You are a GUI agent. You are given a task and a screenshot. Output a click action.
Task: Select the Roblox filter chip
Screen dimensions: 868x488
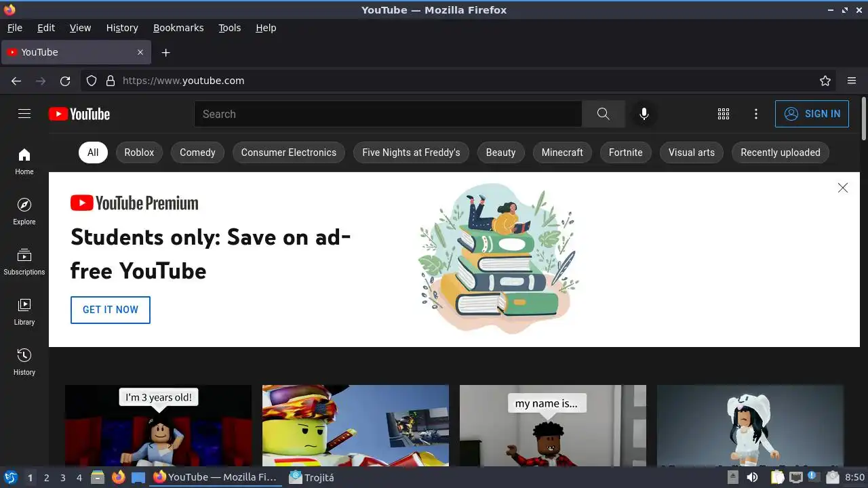click(139, 152)
